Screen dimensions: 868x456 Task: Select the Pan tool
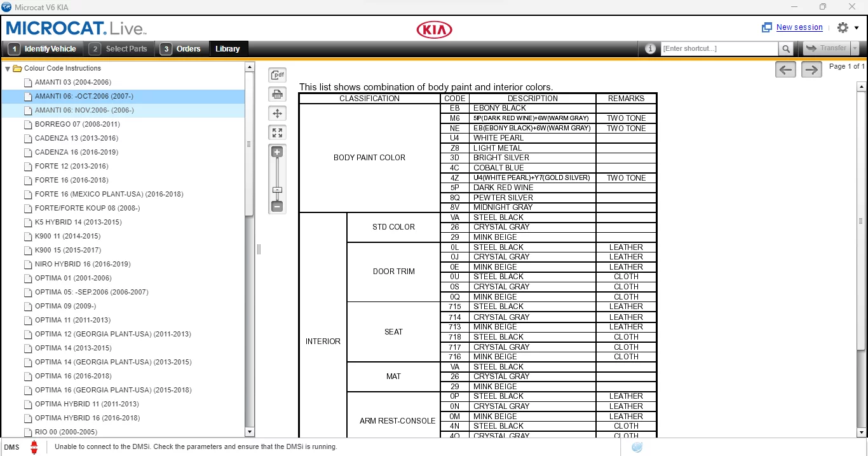[277, 113]
